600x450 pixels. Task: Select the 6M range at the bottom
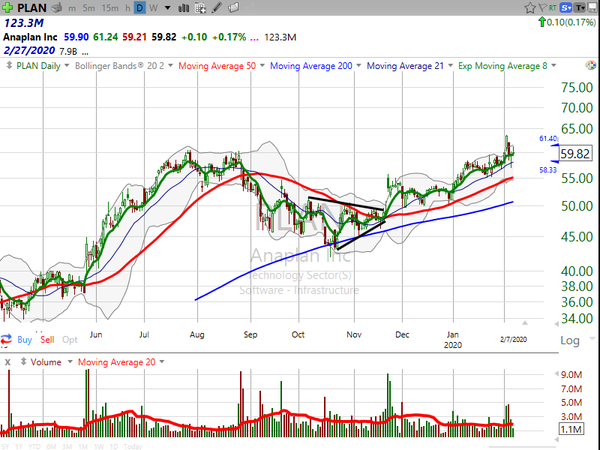(51, 447)
